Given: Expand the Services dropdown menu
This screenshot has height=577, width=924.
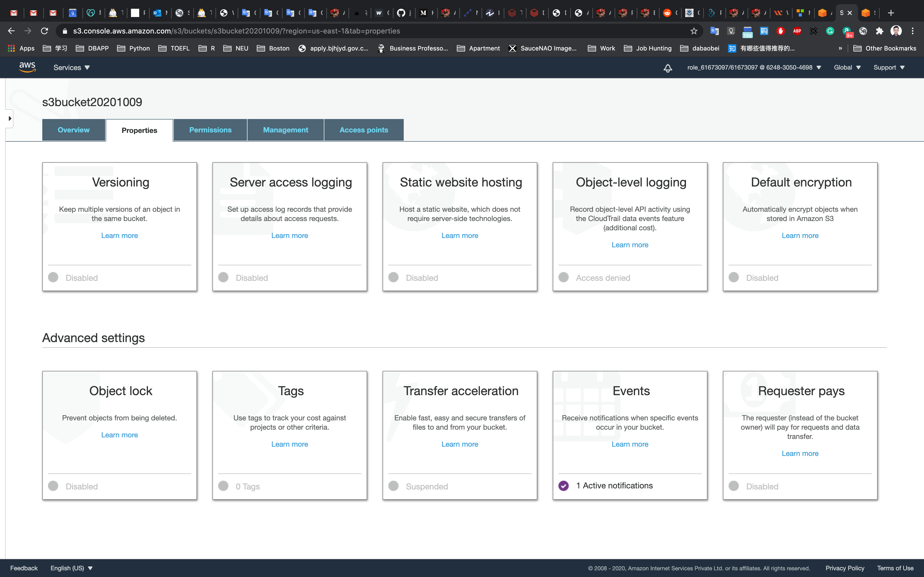Looking at the screenshot, I should click(71, 67).
